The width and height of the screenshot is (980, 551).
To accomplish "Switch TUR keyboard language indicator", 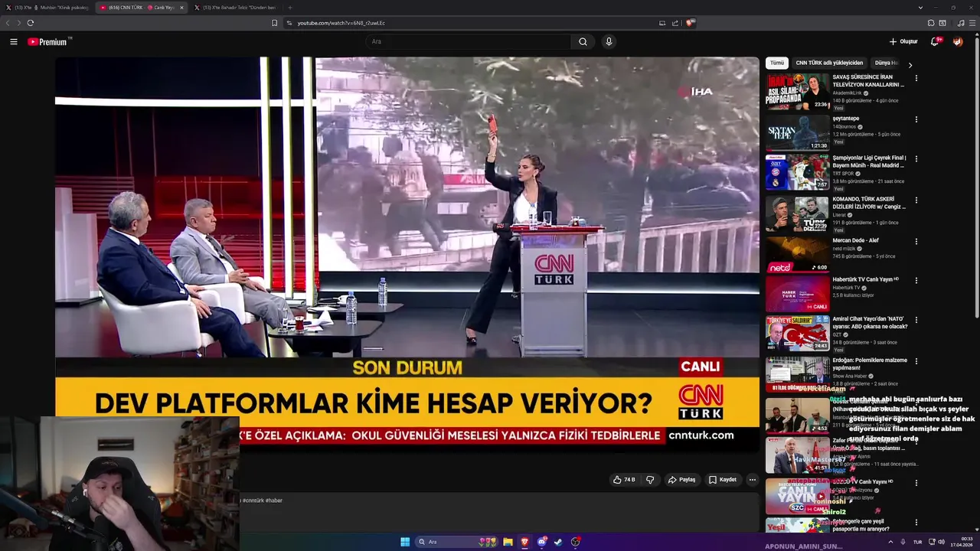I will 917,542.
